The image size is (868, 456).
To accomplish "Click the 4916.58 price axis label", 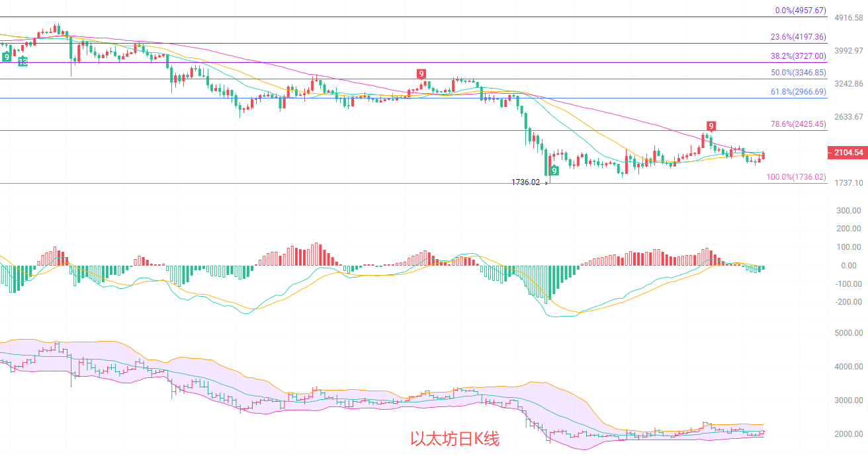I will click(847, 18).
